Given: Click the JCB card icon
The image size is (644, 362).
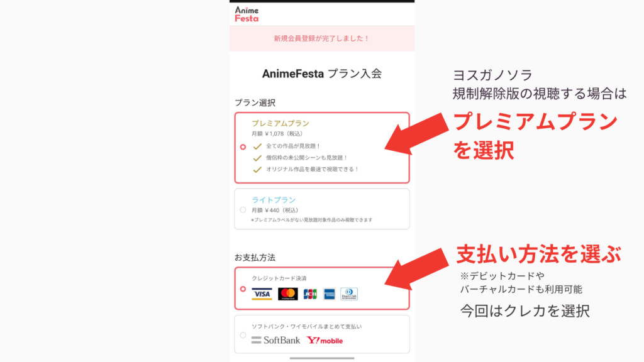Looking at the screenshot, I should (x=310, y=293).
